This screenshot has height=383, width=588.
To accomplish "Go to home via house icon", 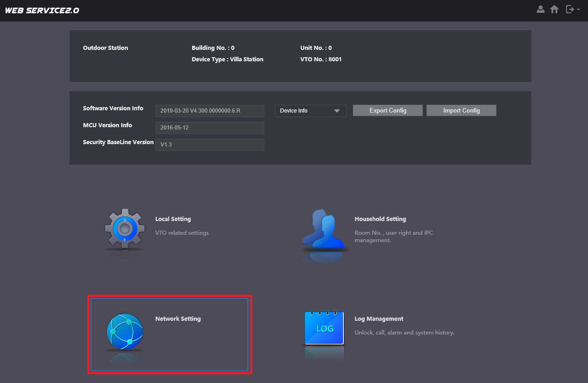I will [x=554, y=9].
